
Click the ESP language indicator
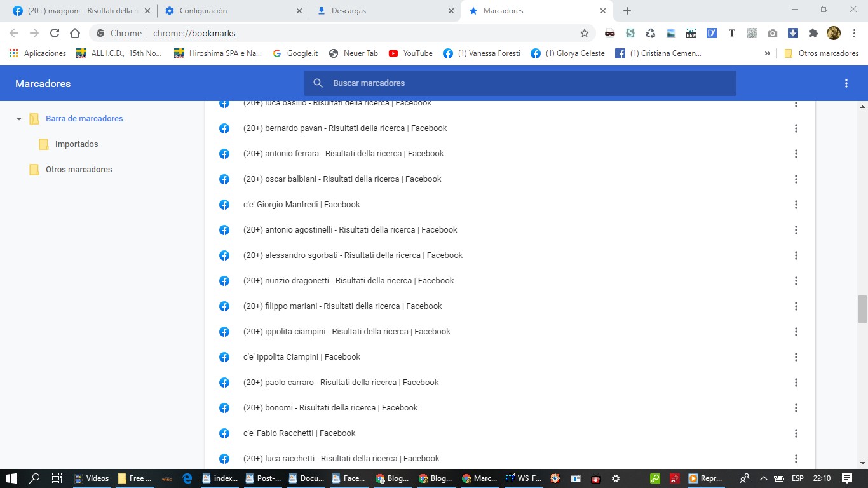797,478
